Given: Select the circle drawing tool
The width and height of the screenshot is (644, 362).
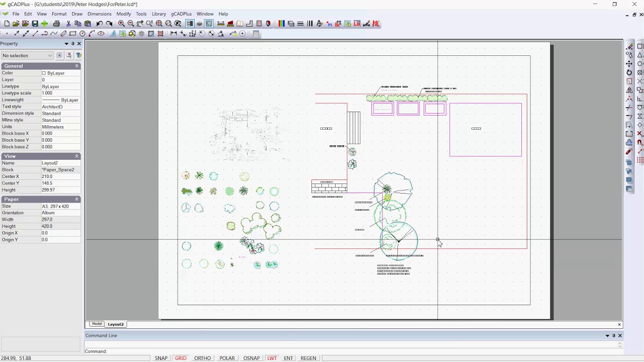Looking at the screenshot, I should 83,34.
